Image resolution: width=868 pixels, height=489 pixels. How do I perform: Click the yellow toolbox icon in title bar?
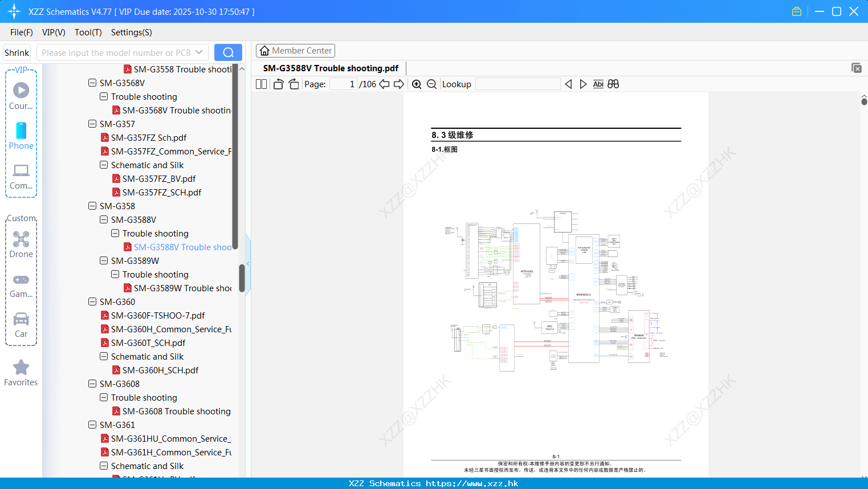(x=797, y=11)
